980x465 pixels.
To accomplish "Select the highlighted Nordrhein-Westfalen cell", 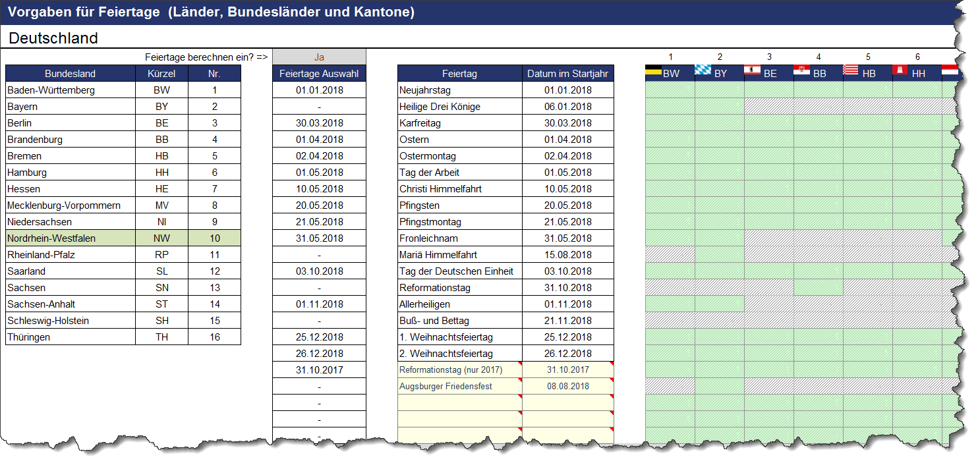I will 71,238.
